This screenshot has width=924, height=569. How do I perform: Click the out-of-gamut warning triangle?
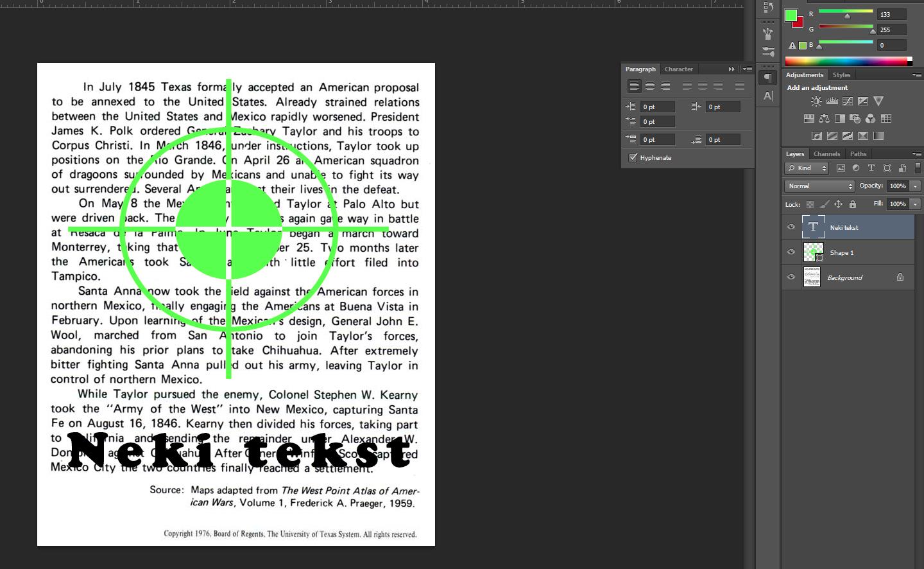792,46
